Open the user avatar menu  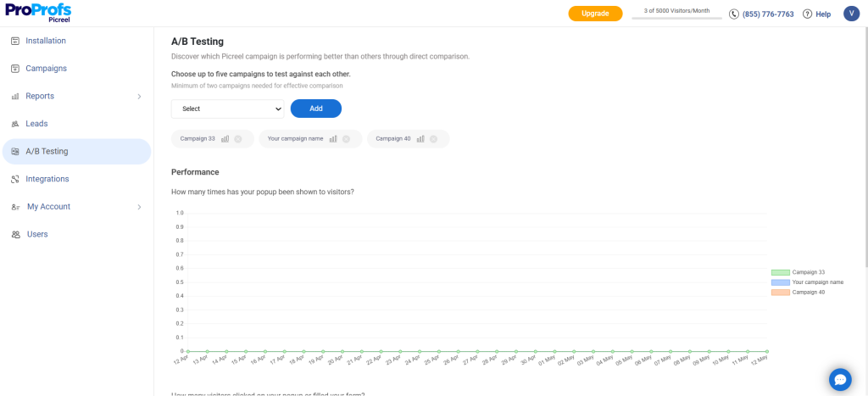(851, 14)
